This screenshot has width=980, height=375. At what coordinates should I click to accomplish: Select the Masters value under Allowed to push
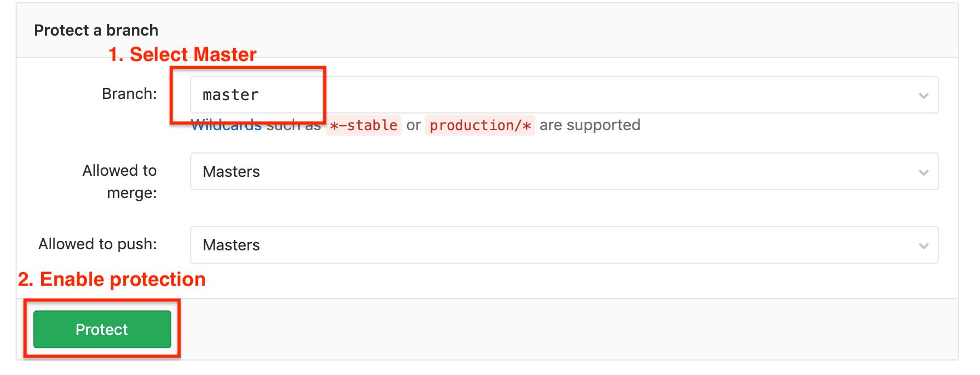click(231, 245)
